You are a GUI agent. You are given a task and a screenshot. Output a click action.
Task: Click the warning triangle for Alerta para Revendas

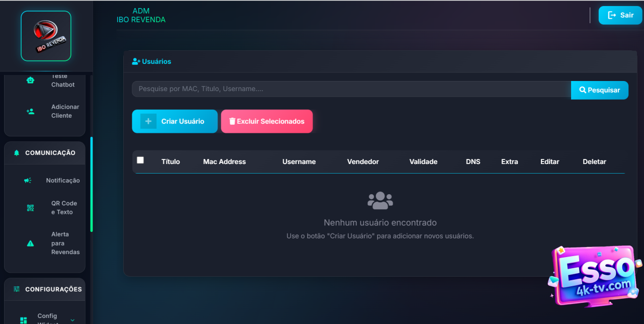[30, 244]
